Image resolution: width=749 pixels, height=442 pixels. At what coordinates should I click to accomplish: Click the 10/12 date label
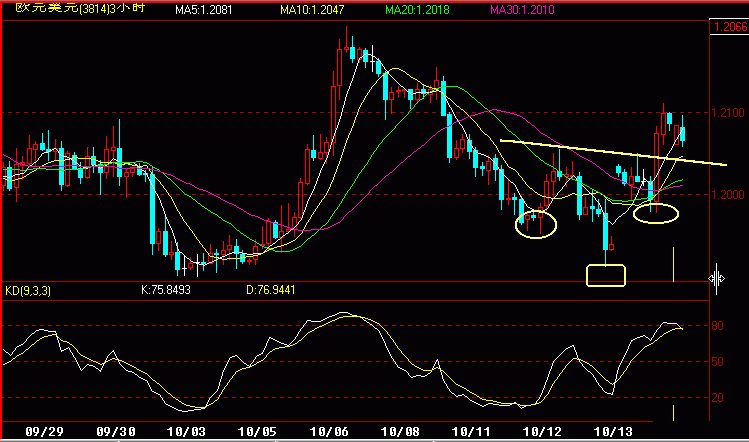point(542,432)
